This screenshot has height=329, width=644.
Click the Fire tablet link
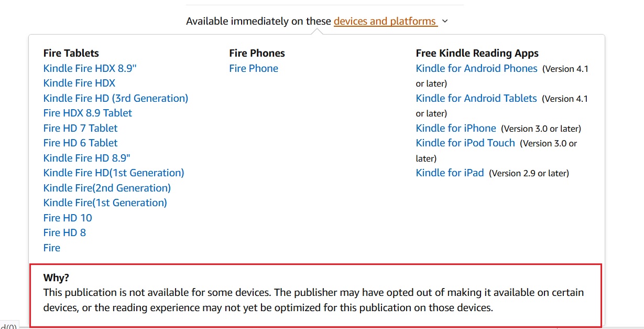51,248
